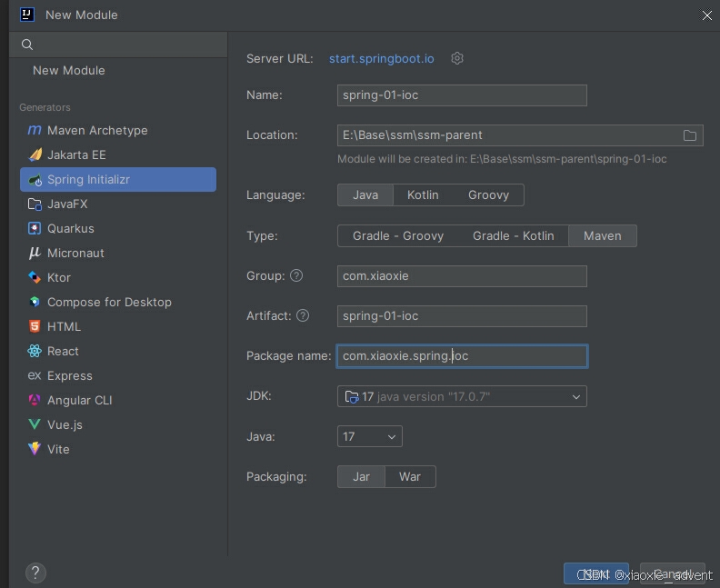Choose Gradle - Kotlin build type
The image size is (720, 588).
[x=514, y=236]
